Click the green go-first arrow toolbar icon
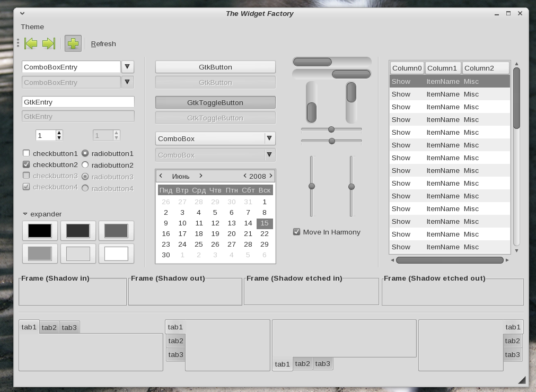 click(31, 43)
